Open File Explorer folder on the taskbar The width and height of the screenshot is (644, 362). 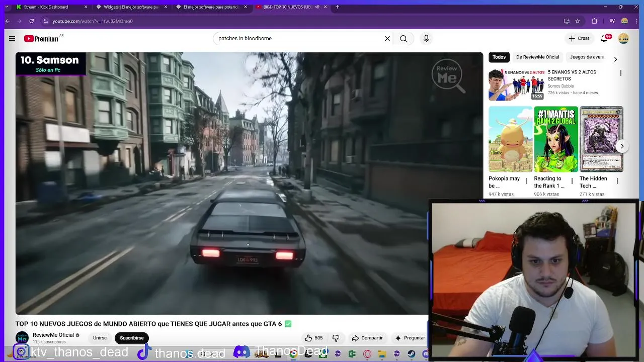pyautogui.click(x=382, y=354)
